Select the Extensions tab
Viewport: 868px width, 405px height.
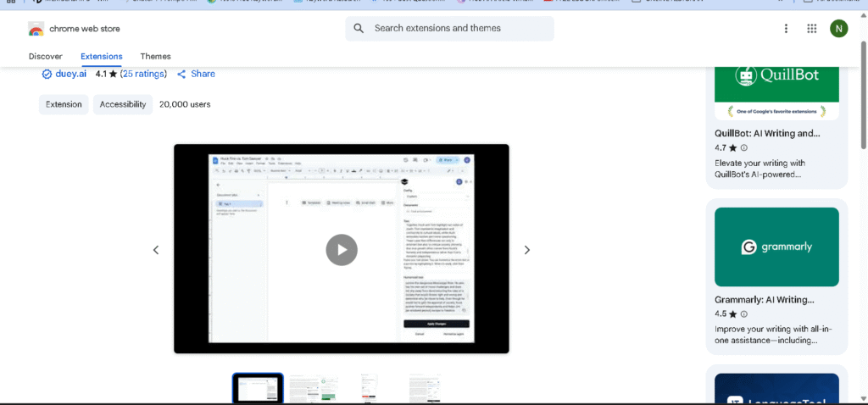[x=102, y=57]
